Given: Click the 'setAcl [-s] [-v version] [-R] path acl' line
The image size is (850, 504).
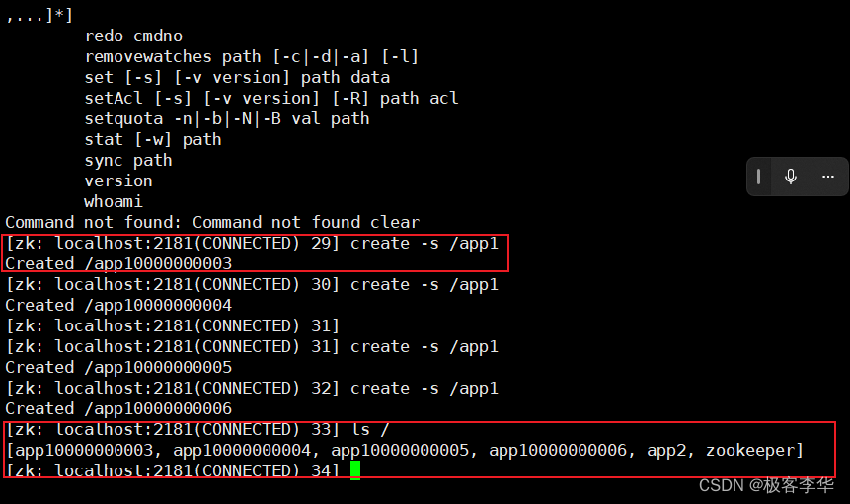Looking at the screenshot, I should pyautogui.click(x=271, y=98).
